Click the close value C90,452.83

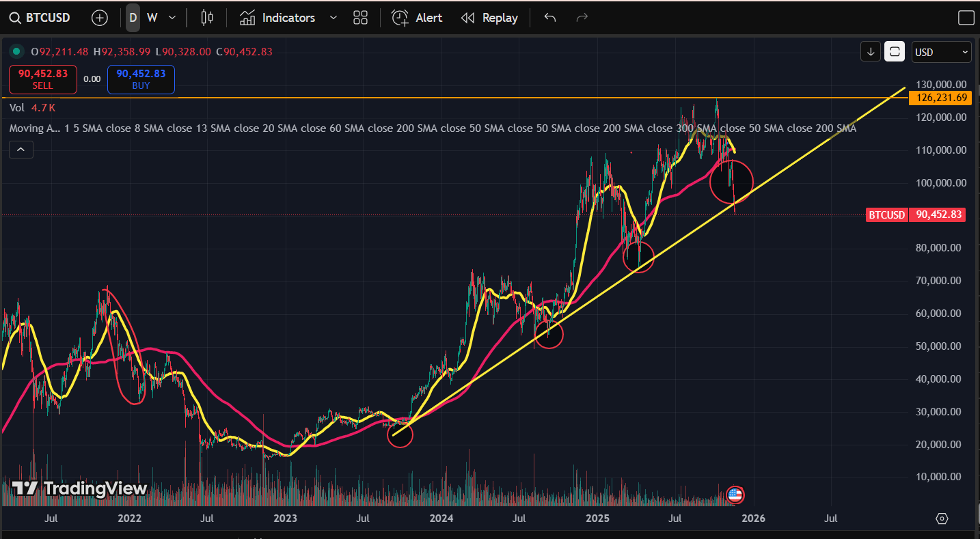[244, 51]
